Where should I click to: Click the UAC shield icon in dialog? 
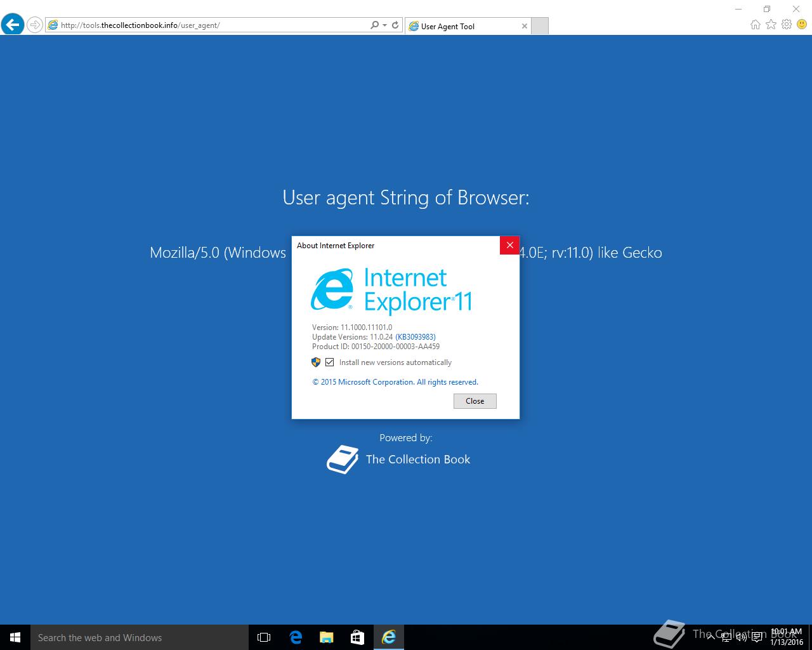316,362
